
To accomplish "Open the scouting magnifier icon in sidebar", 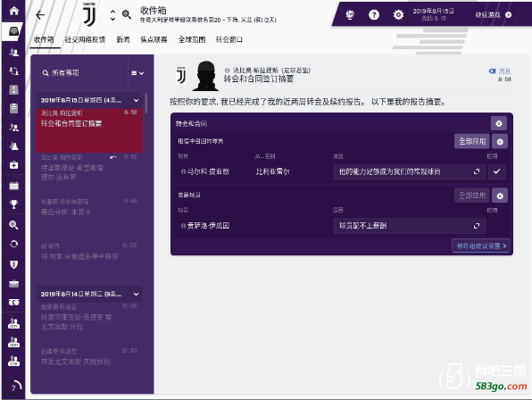I will [x=14, y=225].
